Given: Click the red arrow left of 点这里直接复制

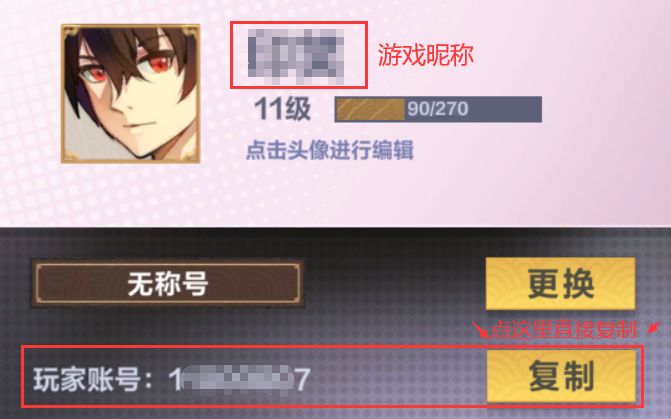Looking at the screenshot, I should (480, 330).
